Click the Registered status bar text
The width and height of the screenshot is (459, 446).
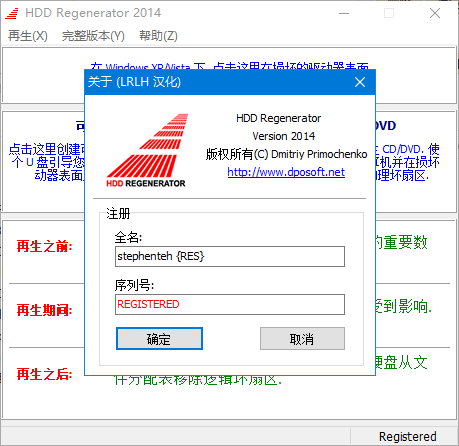click(408, 437)
